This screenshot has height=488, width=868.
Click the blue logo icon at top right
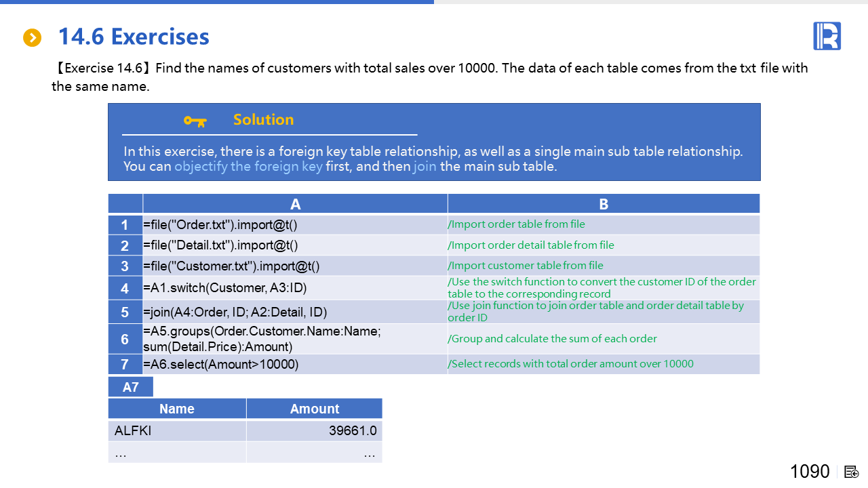pyautogui.click(x=827, y=36)
